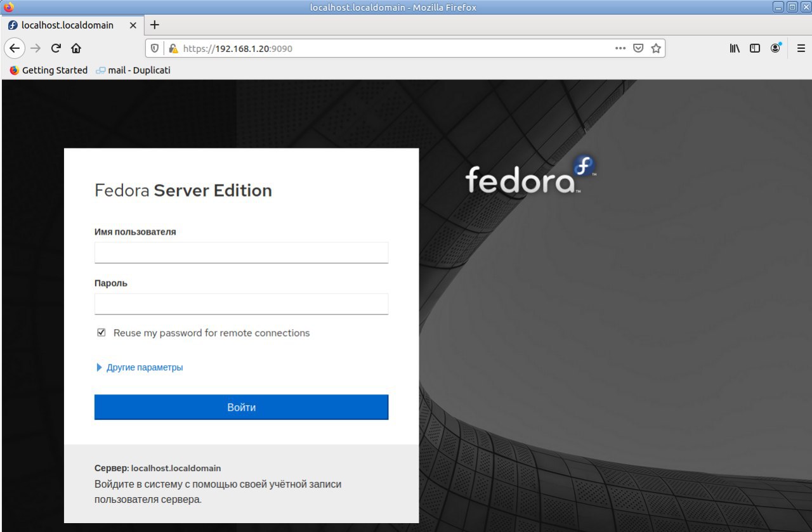Open page actions three-dot menu
This screenshot has height=532, width=812.
(x=621, y=48)
